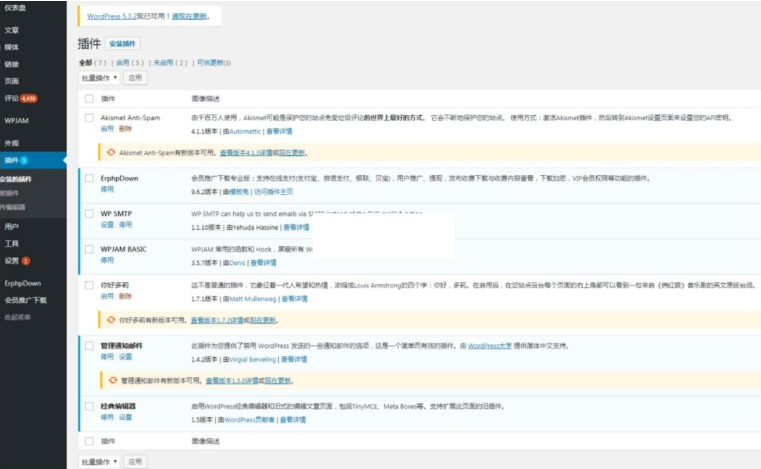Open 会员推广下载 in the sidebar
This screenshot has width=761, height=469.
click(x=25, y=300)
